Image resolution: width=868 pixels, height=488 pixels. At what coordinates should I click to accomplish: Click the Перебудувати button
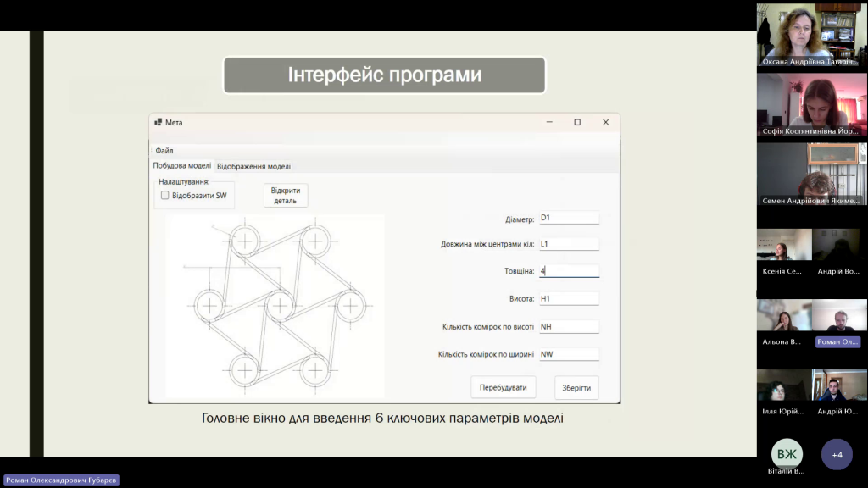[504, 388]
